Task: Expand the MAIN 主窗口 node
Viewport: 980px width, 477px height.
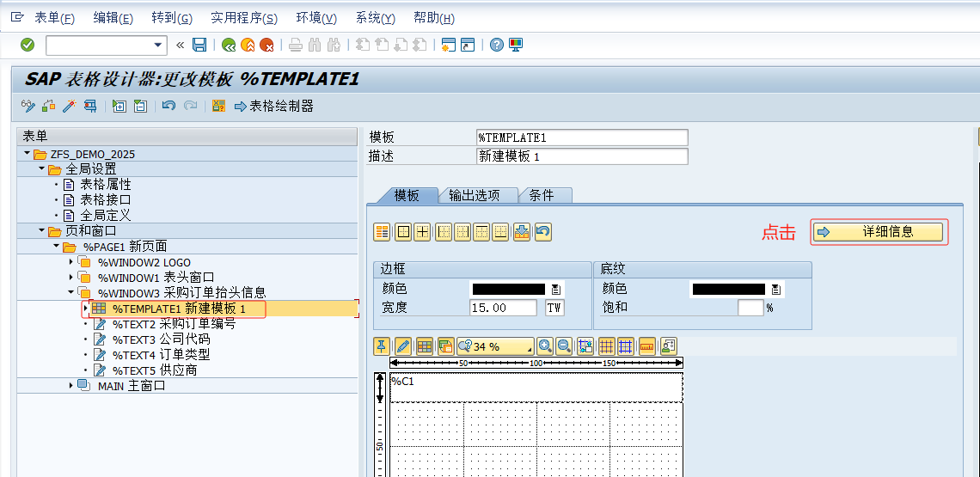Action: click(71, 385)
